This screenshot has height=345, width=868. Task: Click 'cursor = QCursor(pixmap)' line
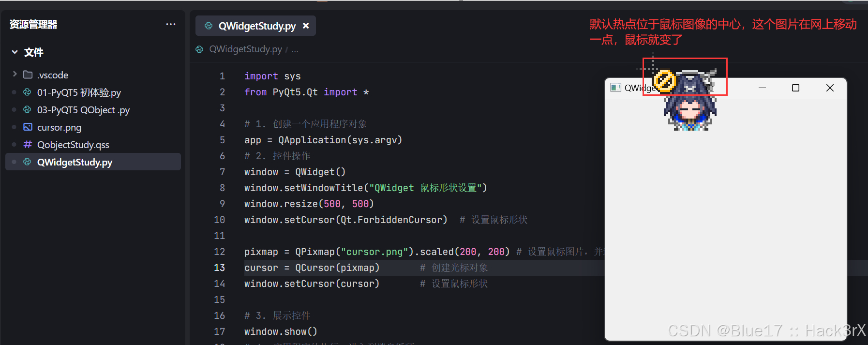point(312,268)
